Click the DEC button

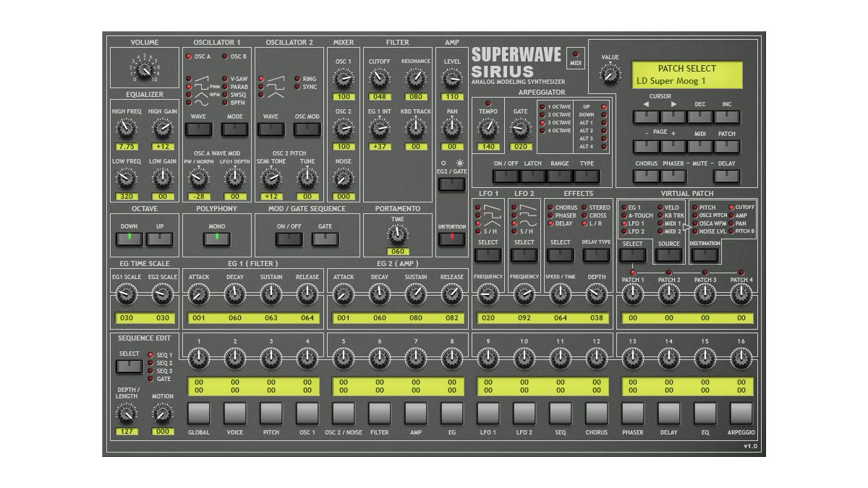click(x=699, y=116)
